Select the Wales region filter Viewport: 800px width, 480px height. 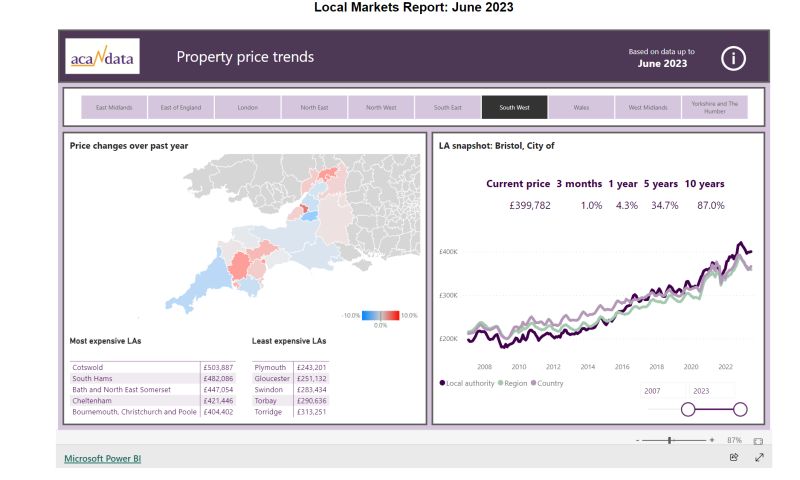click(x=581, y=107)
